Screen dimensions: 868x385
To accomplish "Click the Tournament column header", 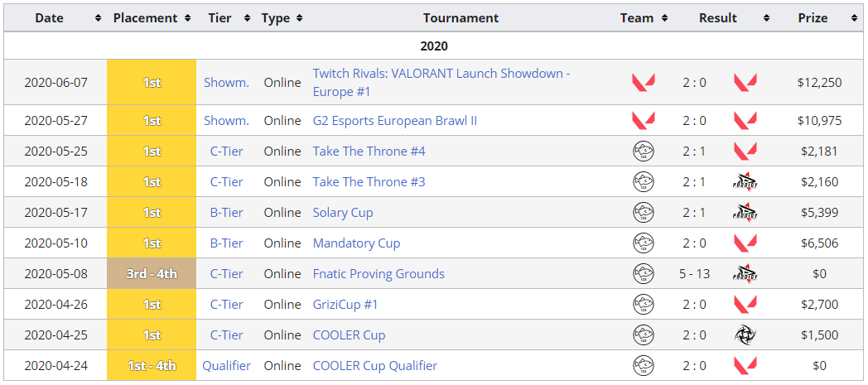I will (461, 18).
